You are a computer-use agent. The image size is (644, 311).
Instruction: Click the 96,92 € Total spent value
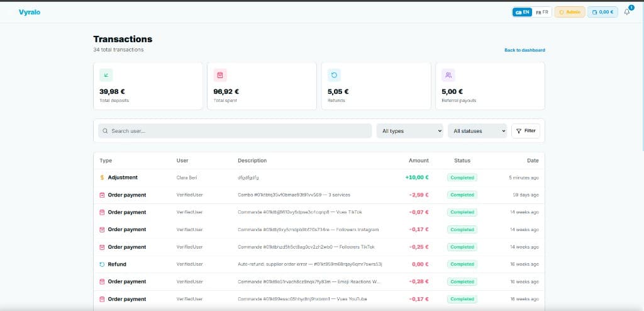226,92
